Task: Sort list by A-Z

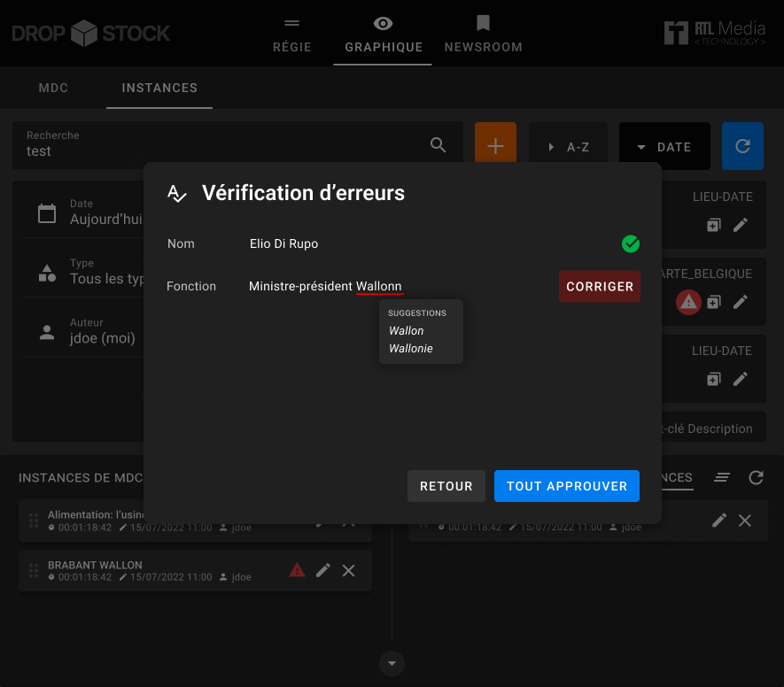Action: [x=568, y=147]
